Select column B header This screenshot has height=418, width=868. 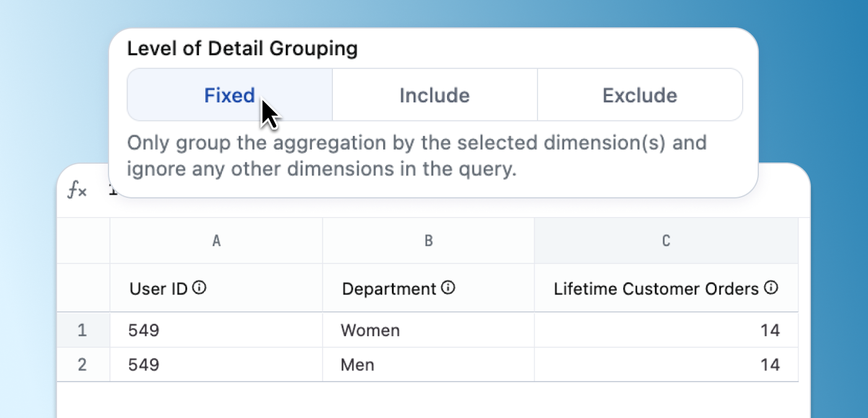pyautogui.click(x=428, y=241)
